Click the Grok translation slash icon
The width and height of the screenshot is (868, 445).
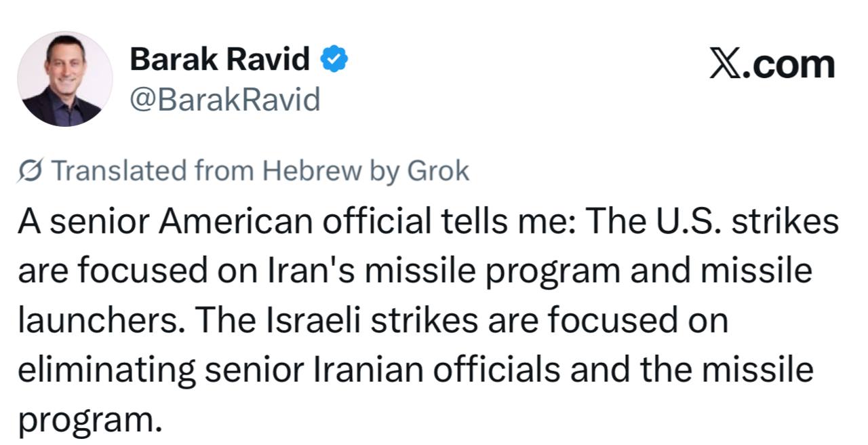(x=31, y=171)
